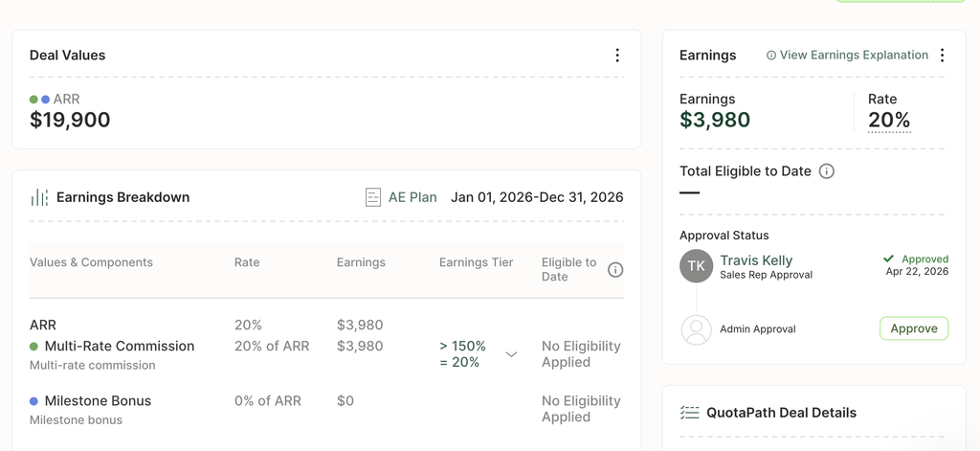Click the QuotaPath Deal Details checklist icon

pyautogui.click(x=689, y=413)
